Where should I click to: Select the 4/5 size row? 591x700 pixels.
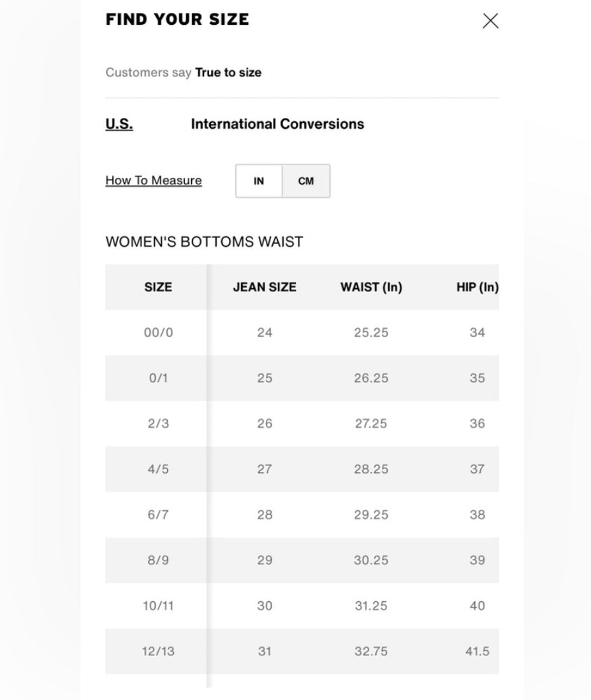(x=302, y=469)
